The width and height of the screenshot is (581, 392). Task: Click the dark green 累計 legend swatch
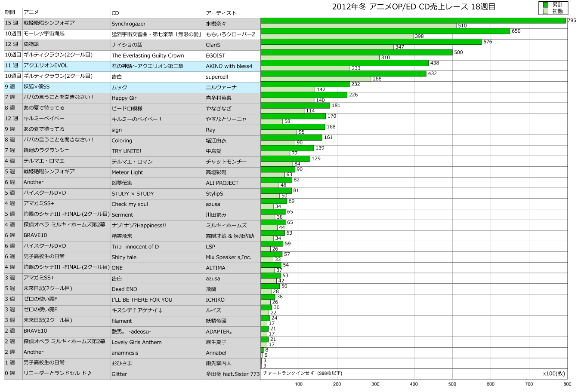(545, 4)
